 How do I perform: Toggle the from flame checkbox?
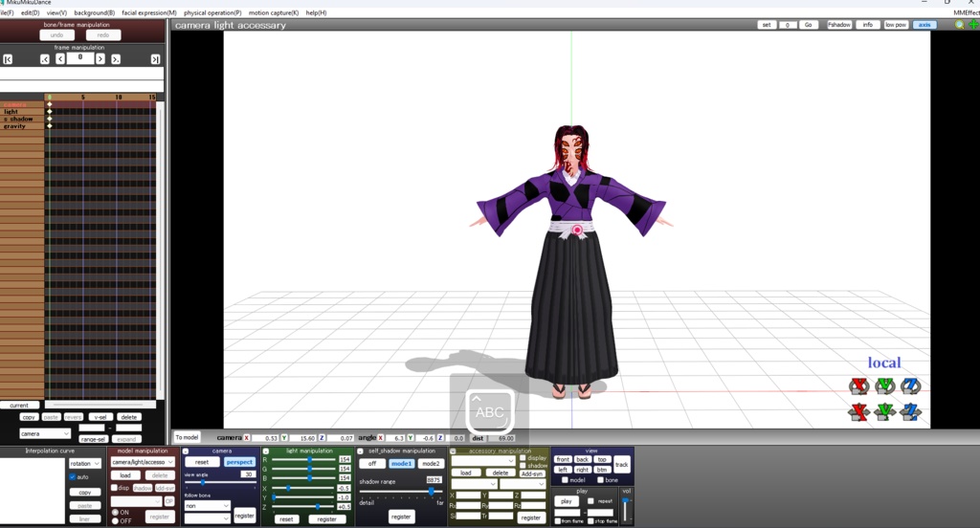point(558,521)
